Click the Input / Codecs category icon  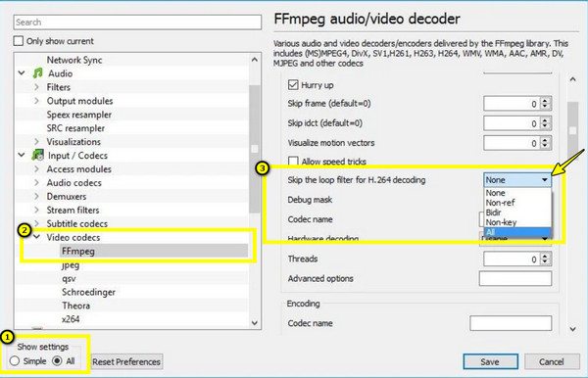pos(37,155)
